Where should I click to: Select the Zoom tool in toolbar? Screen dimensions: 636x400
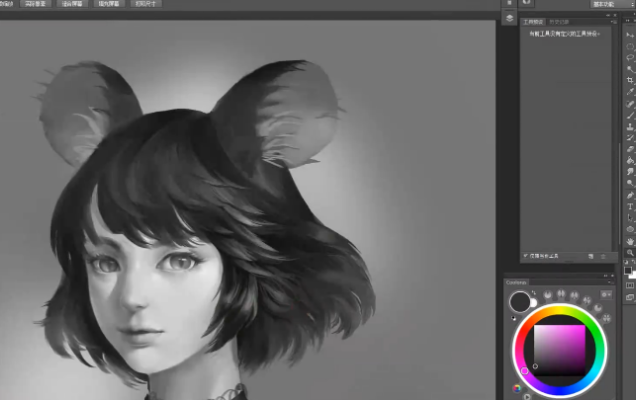point(630,252)
